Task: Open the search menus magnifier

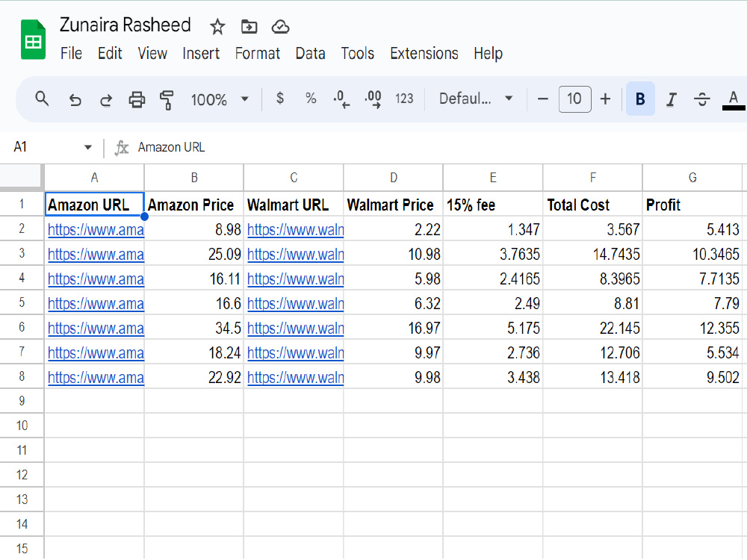Action: point(42,99)
